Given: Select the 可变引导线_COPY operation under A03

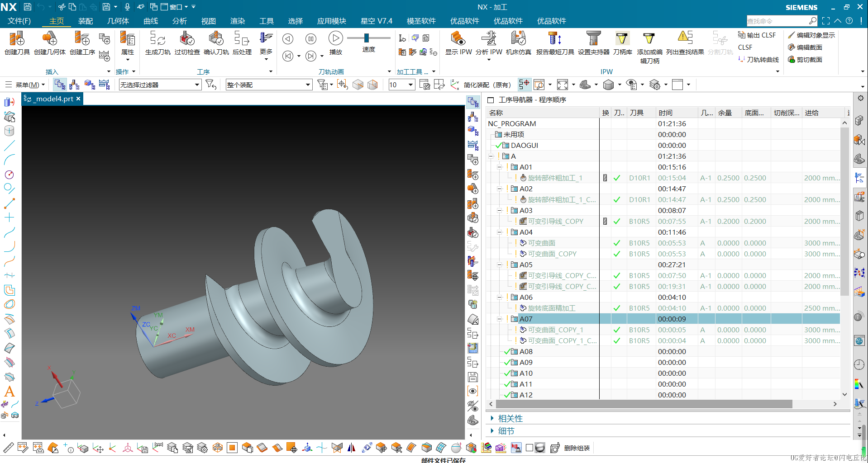Looking at the screenshot, I should [x=556, y=221].
